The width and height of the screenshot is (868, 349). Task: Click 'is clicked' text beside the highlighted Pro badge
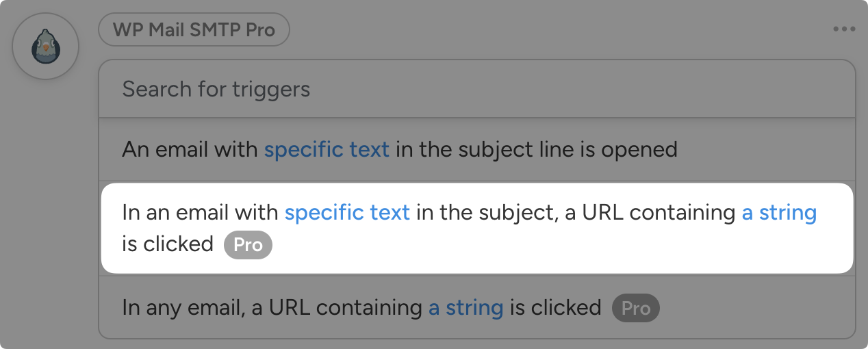[168, 244]
